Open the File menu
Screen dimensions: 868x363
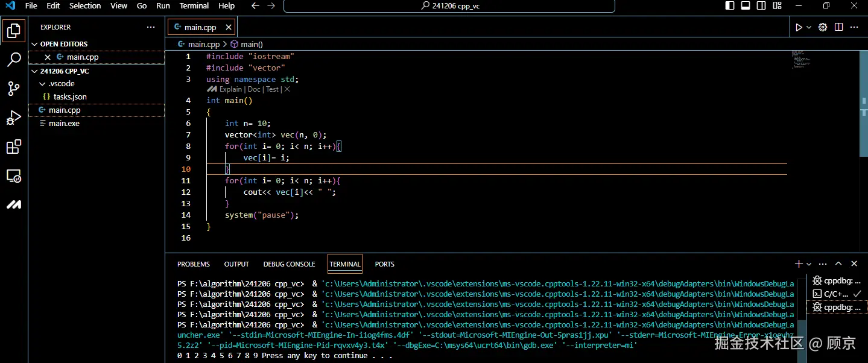(x=31, y=6)
